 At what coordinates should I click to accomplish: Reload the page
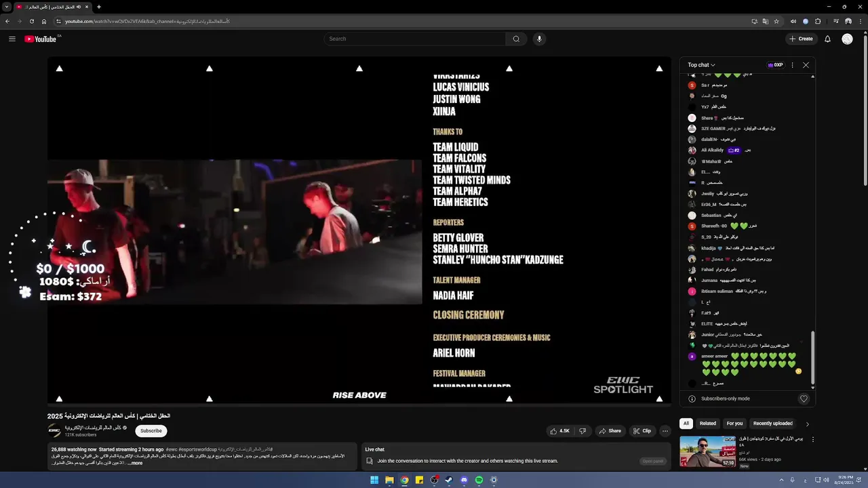click(31, 21)
